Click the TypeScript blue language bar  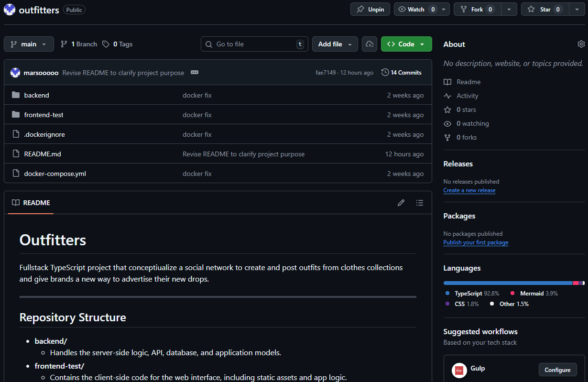(x=507, y=283)
